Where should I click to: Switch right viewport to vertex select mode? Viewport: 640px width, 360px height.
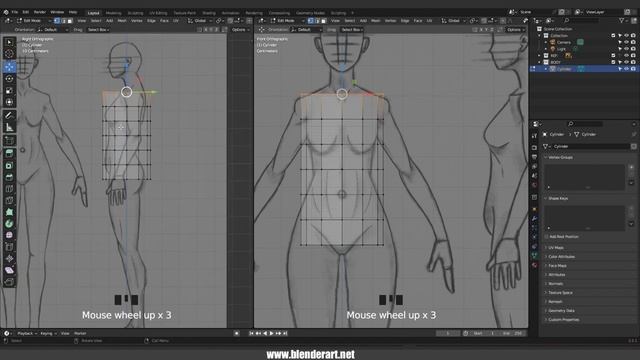coord(311,21)
